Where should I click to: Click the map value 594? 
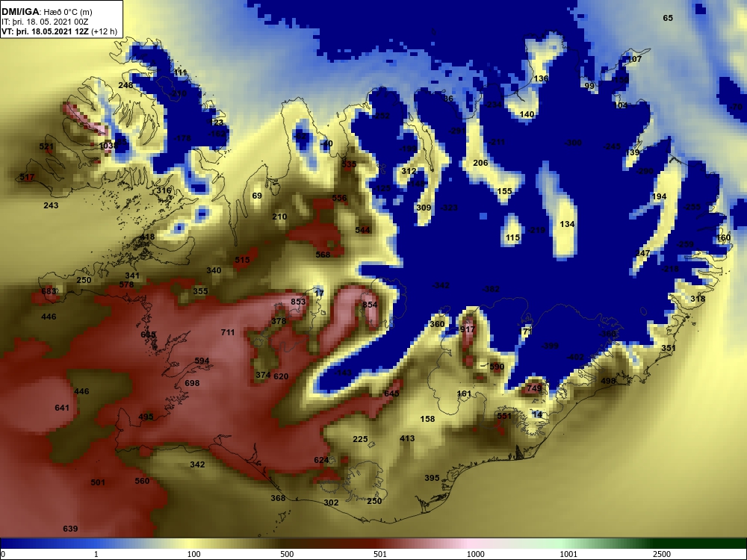click(202, 361)
